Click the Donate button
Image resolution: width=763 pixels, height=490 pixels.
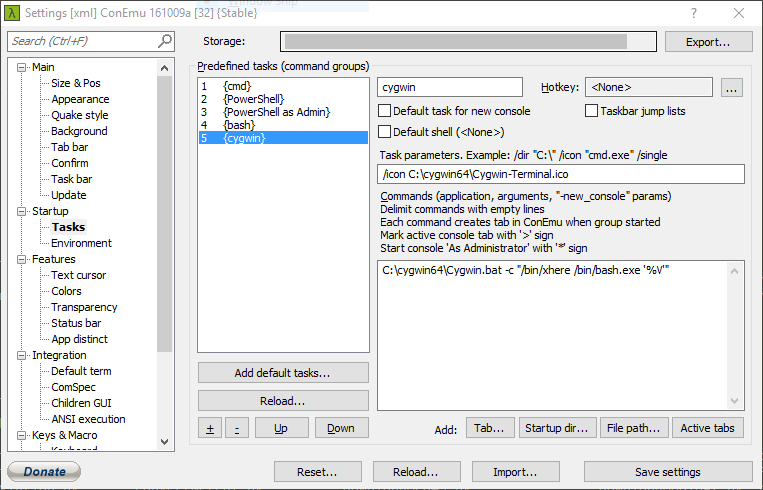[x=44, y=472]
